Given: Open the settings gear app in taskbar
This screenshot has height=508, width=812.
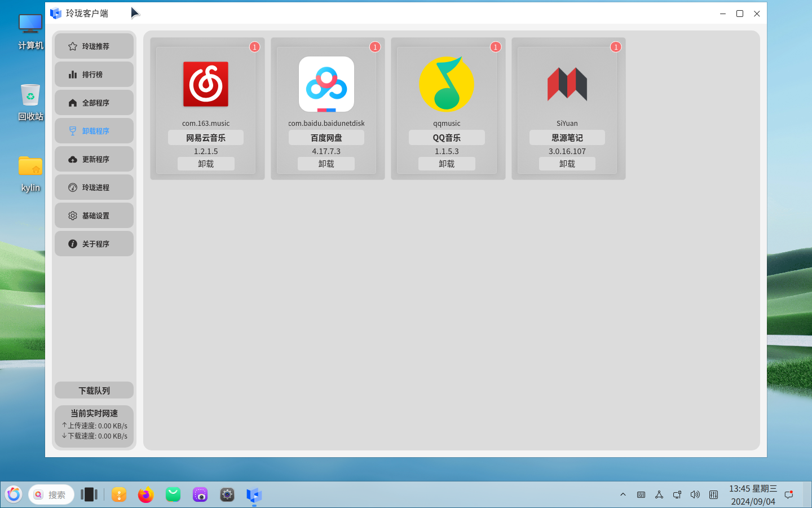Looking at the screenshot, I should click(227, 494).
